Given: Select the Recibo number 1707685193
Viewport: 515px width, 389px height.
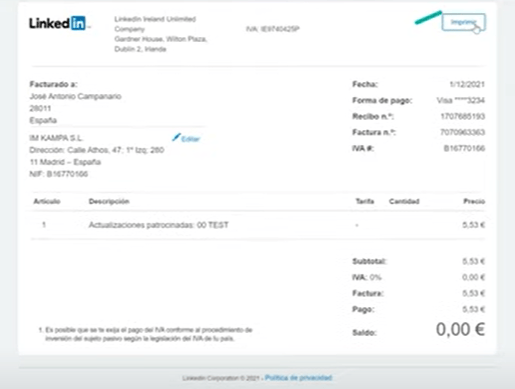Looking at the screenshot, I should coord(463,116).
